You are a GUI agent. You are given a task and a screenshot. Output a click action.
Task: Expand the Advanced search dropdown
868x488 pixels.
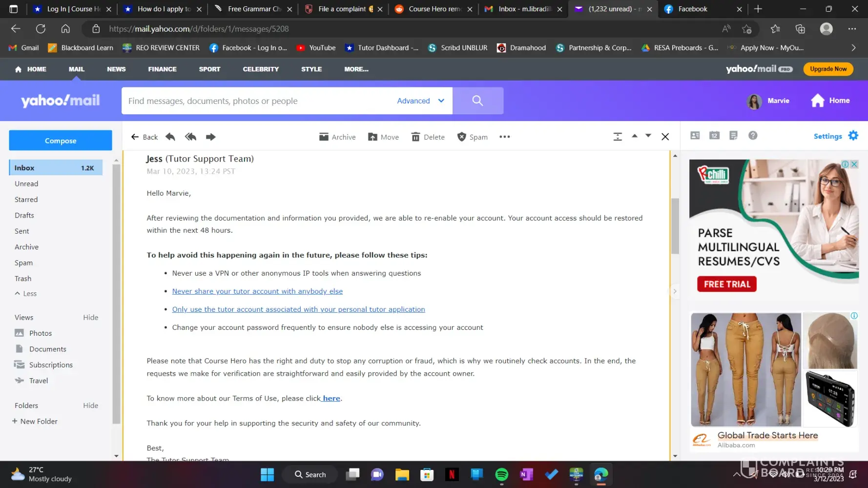pyautogui.click(x=420, y=101)
